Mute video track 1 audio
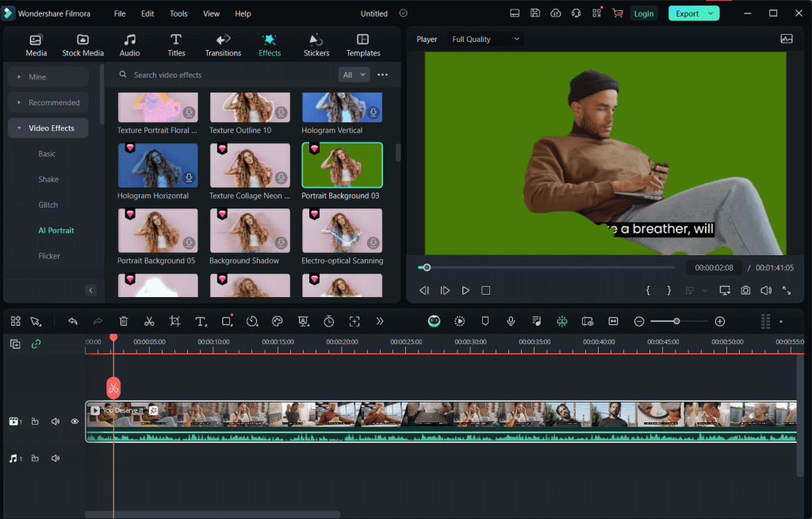The height and width of the screenshot is (519, 812). pos(56,422)
